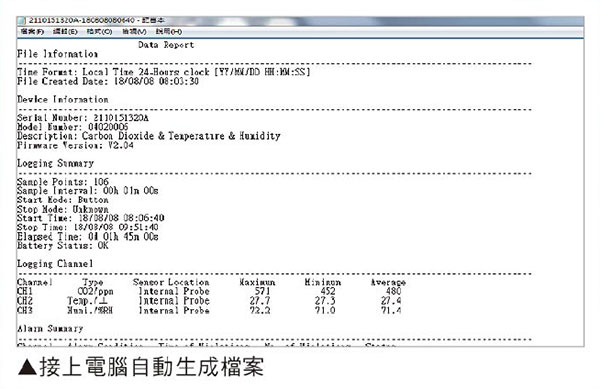Screen dimensions: 600x389
Task: Click the 'CH1' row label
Action: coord(25,291)
